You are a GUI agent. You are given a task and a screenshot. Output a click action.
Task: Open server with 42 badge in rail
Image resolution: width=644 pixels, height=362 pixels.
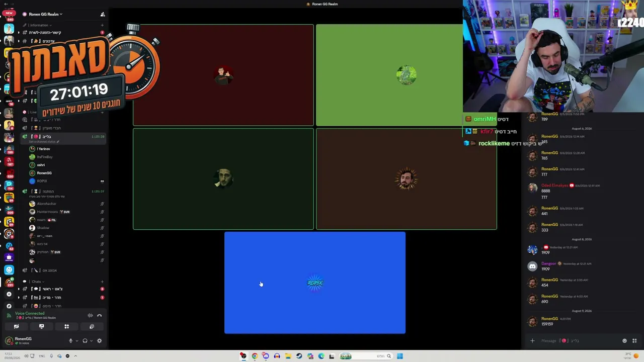(x=9, y=245)
